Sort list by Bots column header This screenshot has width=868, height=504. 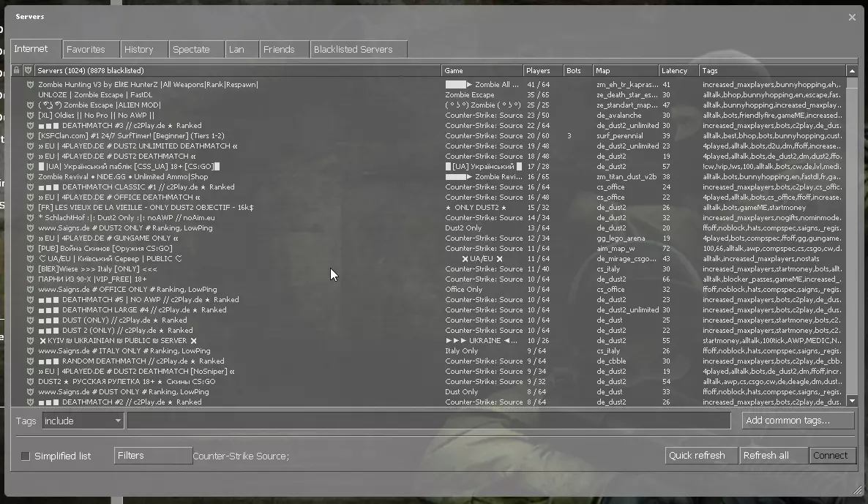[x=578, y=70]
